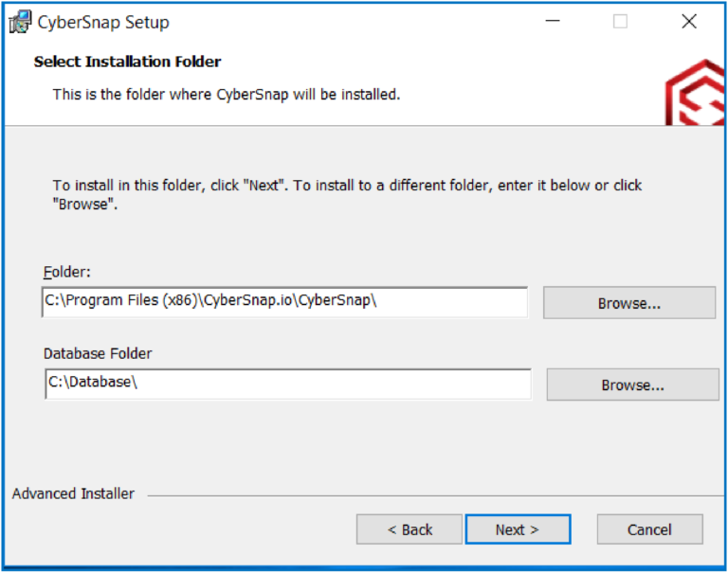Viewport: 728px width, 573px height.
Task: Click inside the installation Folder path field
Action: (x=284, y=302)
